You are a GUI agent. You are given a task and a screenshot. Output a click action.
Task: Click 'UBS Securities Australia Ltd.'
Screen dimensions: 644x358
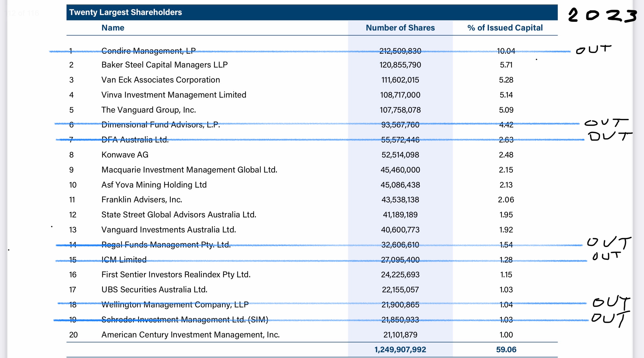coord(154,290)
